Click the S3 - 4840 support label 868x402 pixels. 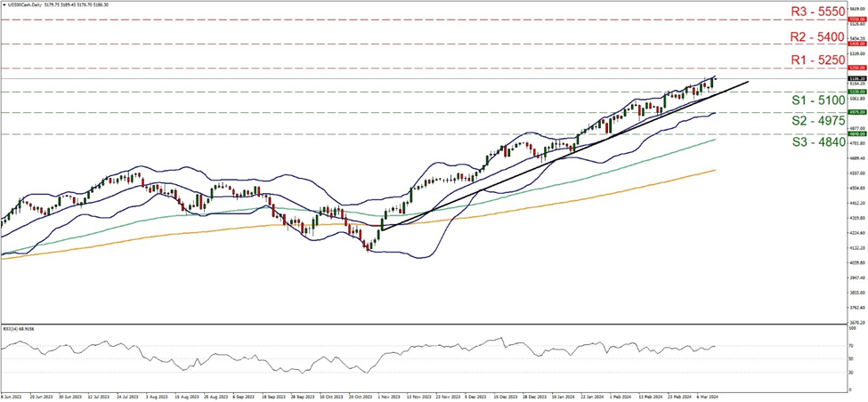pyautogui.click(x=817, y=141)
